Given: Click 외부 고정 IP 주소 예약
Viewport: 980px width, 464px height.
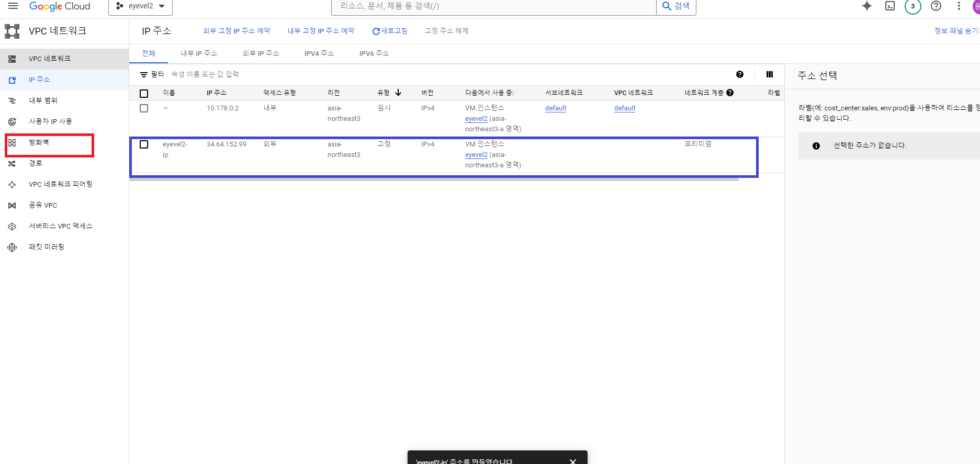Looking at the screenshot, I should click(236, 31).
